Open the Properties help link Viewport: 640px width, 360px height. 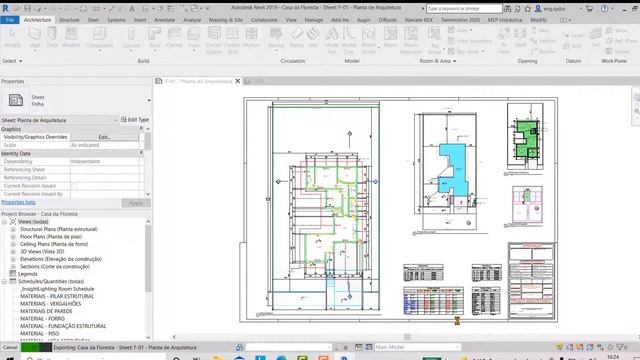[18, 202]
